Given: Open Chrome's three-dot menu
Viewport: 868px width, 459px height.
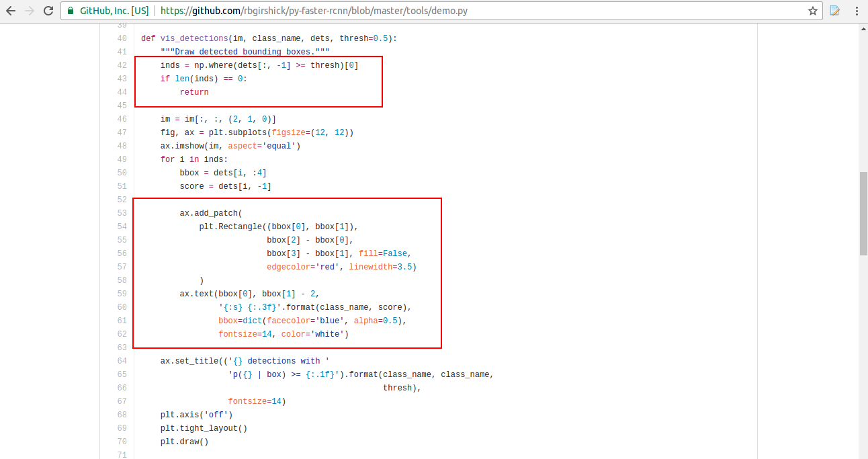Looking at the screenshot, I should 857,11.
